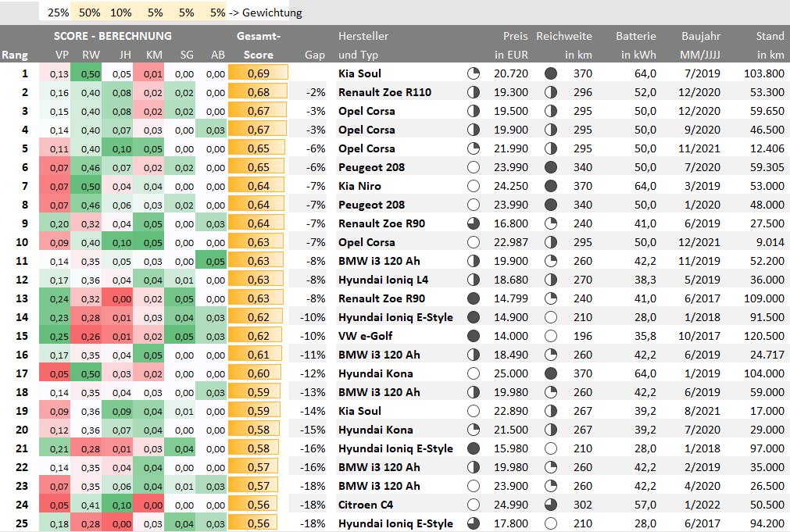Image resolution: width=790 pixels, height=532 pixels.
Task: Select the 50% weighting cell
Action: [86, 12]
